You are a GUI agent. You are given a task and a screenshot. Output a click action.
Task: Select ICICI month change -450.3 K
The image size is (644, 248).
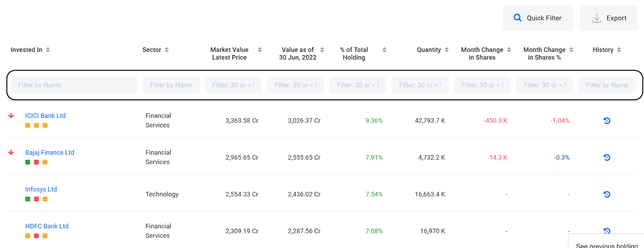click(495, 121)
